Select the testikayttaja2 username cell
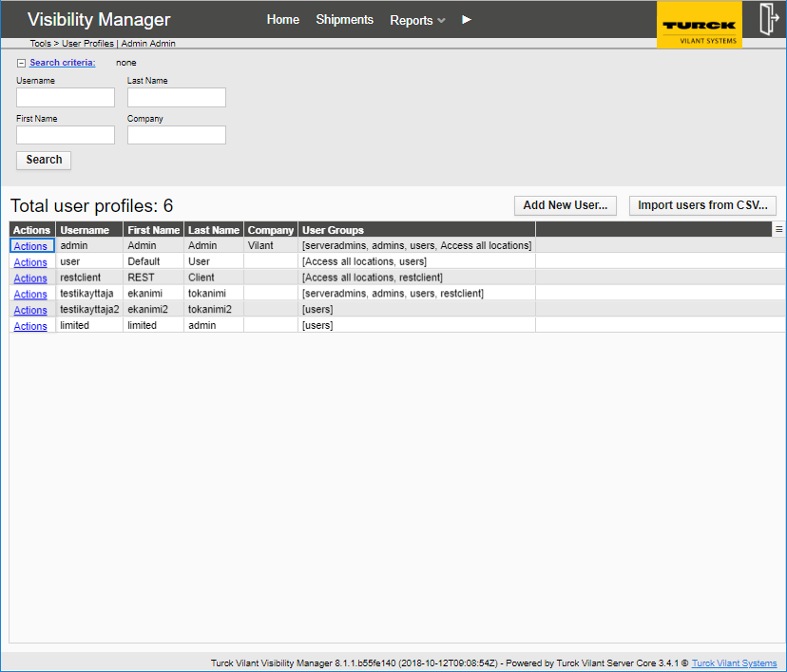Image resolution: width=787 pixels, height=672 pixels. pos(89,309)
